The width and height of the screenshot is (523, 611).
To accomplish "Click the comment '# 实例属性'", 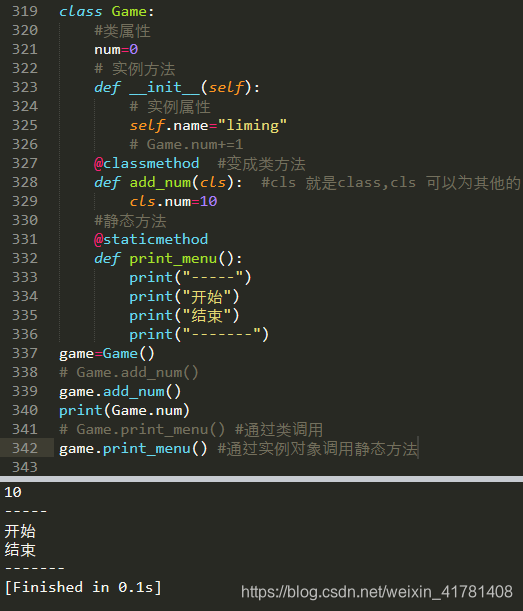I will (x=170, y=107).
